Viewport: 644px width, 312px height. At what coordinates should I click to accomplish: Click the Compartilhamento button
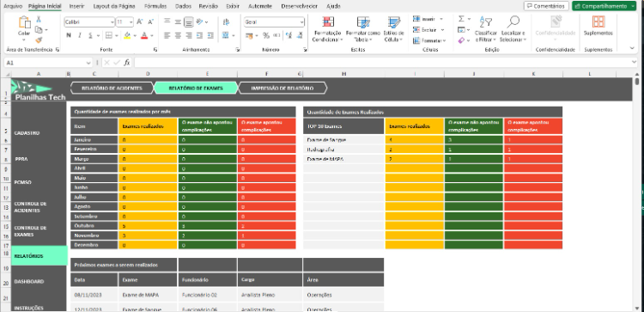click(x=604, y=6)
